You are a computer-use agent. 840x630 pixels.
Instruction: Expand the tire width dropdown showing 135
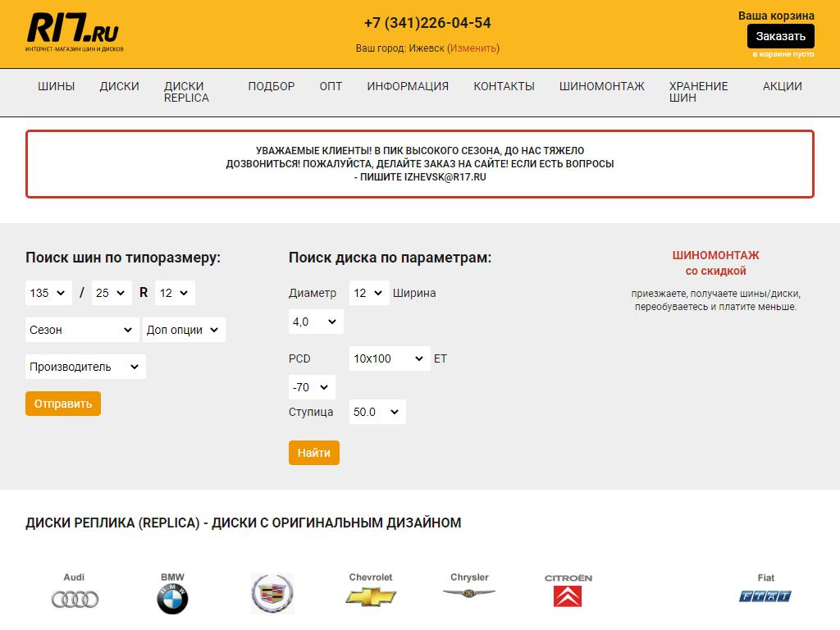click(49, 293)
